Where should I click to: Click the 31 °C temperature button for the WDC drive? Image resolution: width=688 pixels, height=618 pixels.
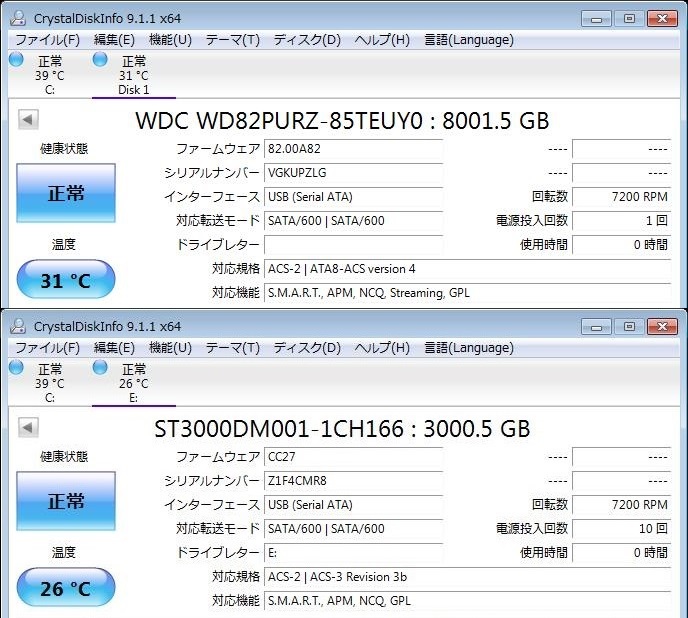pyautogui.click(x=66, y=280)
